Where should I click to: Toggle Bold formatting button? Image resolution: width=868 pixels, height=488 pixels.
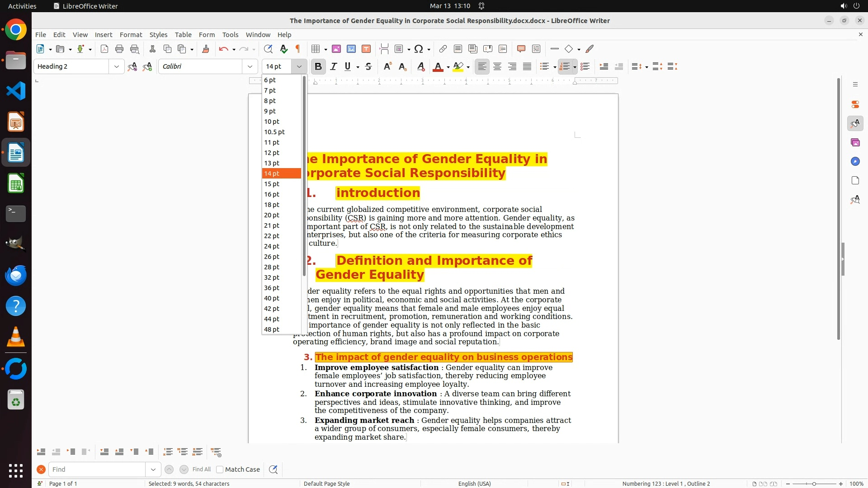(x=318, y=66)
